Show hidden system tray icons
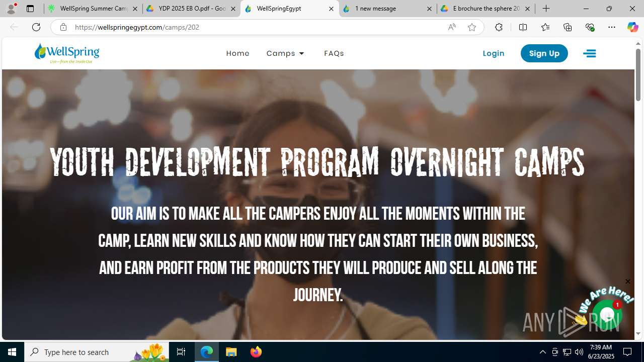Screen dimensions: 644x362 (x=542, y=352)
